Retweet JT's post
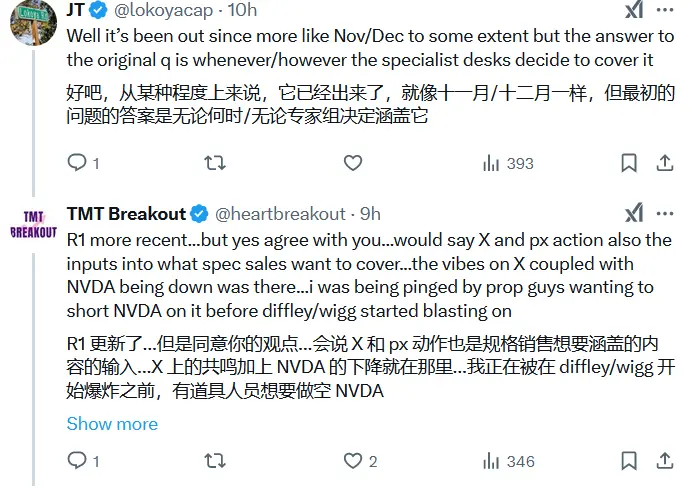Viewport: 692px width, 489px height. tap(214, 162)
